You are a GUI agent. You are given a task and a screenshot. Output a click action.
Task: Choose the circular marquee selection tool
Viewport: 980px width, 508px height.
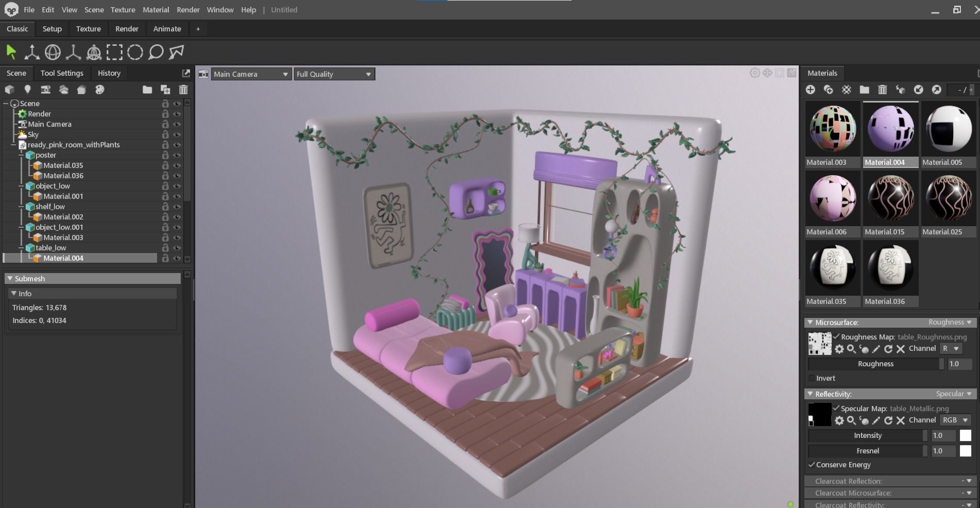(x=135, y=52)
